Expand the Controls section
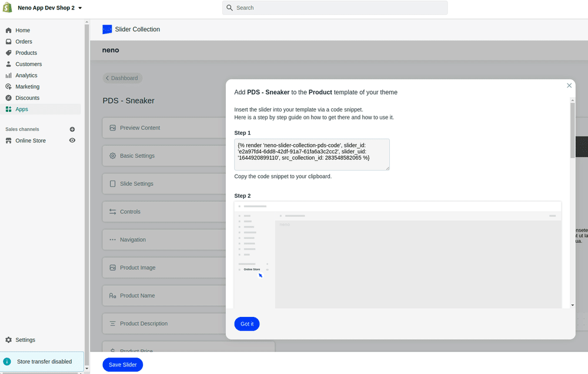The image size is (588, 374). 164,212
